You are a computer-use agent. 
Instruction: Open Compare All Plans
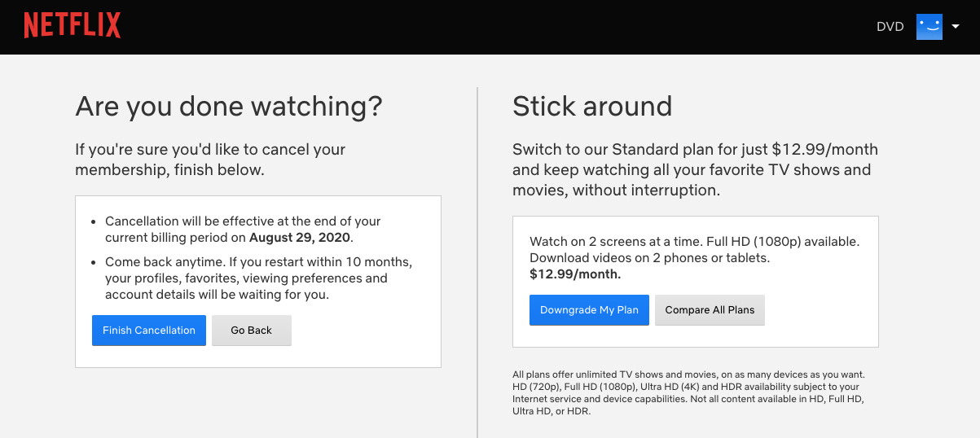(x=710, y=310)
